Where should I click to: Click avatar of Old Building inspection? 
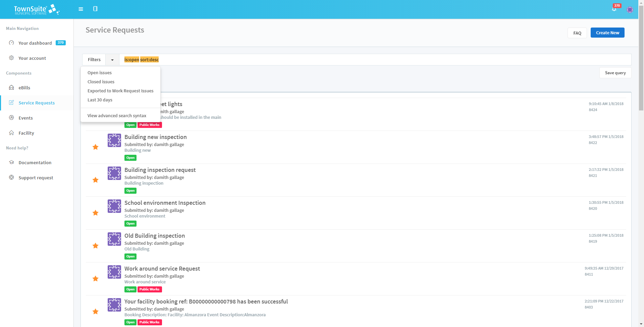[114, 239]
